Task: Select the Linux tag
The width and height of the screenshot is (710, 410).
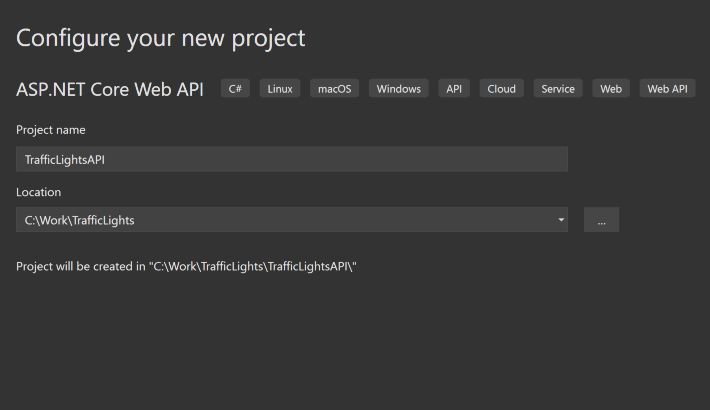Action: click(280, 89)
